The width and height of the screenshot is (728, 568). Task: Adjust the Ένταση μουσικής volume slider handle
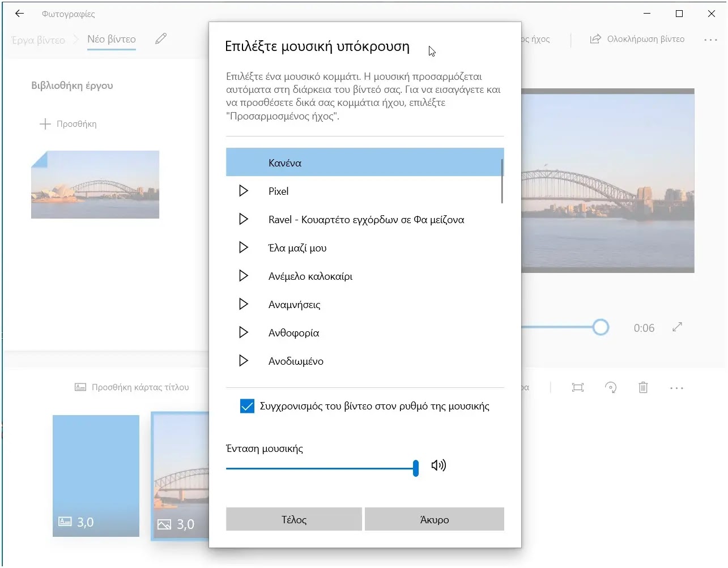click(x=416, y=468)
